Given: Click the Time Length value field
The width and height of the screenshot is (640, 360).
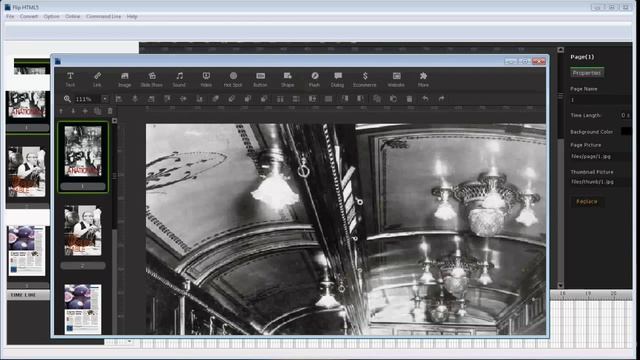Looking at the screenshot, I should point(625,116).
